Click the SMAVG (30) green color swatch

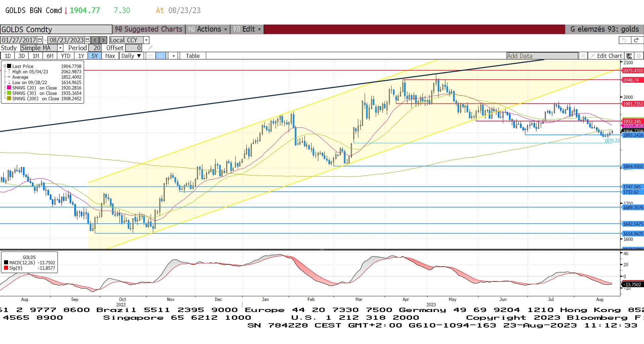9,93
